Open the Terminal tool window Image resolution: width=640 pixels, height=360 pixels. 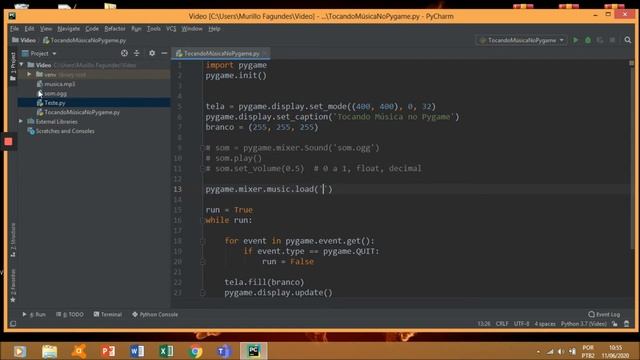pyautogui.click(x=108, y=314)
